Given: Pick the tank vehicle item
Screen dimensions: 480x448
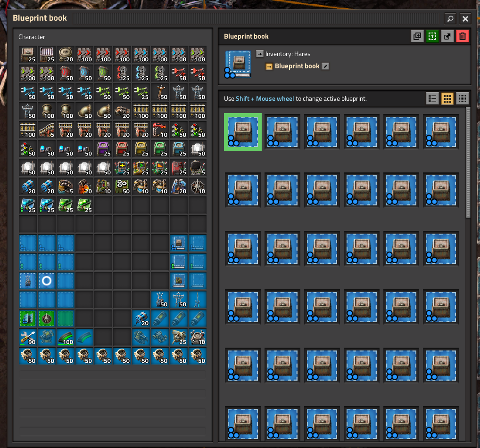Looking at the screenshot, I should (141, 338).
